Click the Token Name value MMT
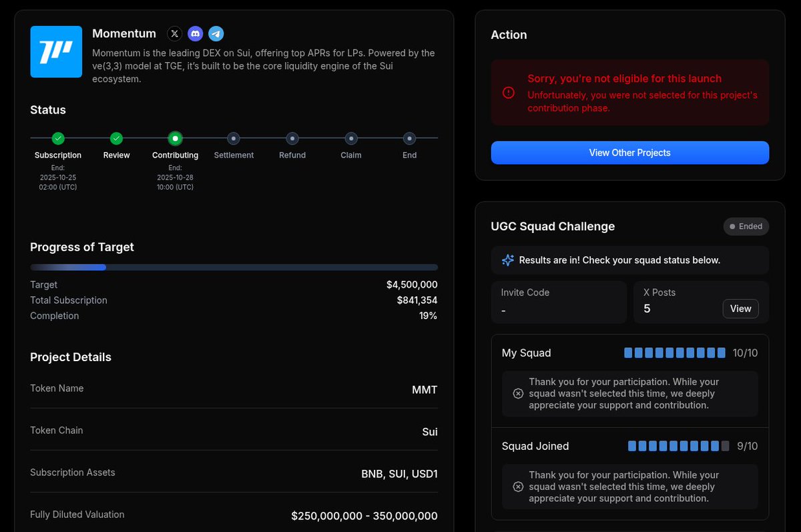The width and height of the screenshot is (801, 532). 425,390
